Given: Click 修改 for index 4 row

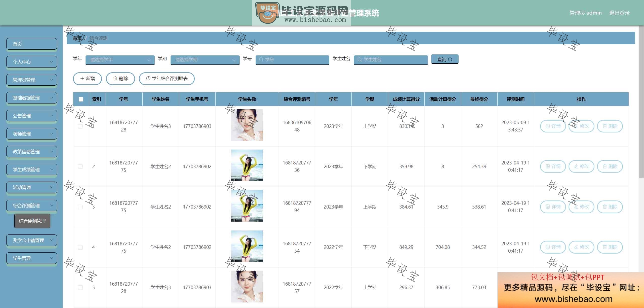Looking at the screenshot, I should tap(581, 247).
